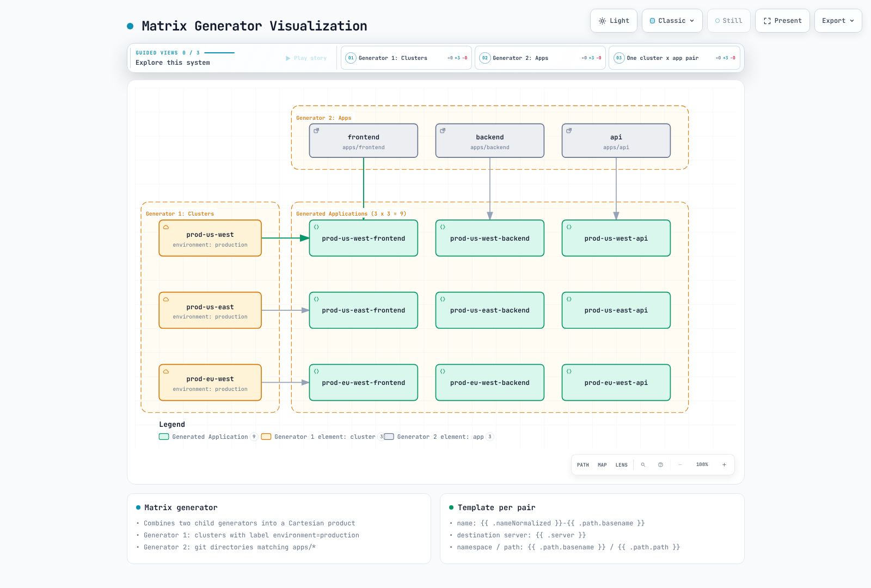Open guided view 03 One cluster x app pair
This screenshot has height=588, width=871.
click(674, 58)
